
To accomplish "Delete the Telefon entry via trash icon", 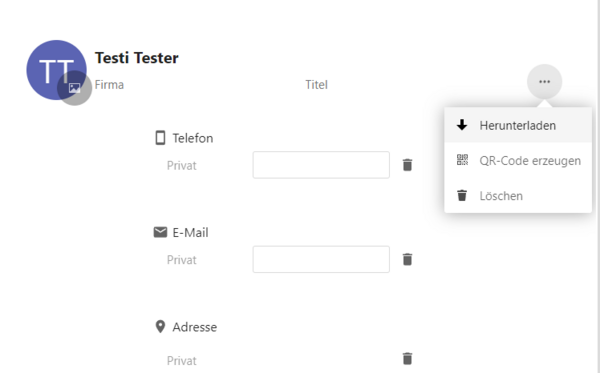I will (408, 165).
